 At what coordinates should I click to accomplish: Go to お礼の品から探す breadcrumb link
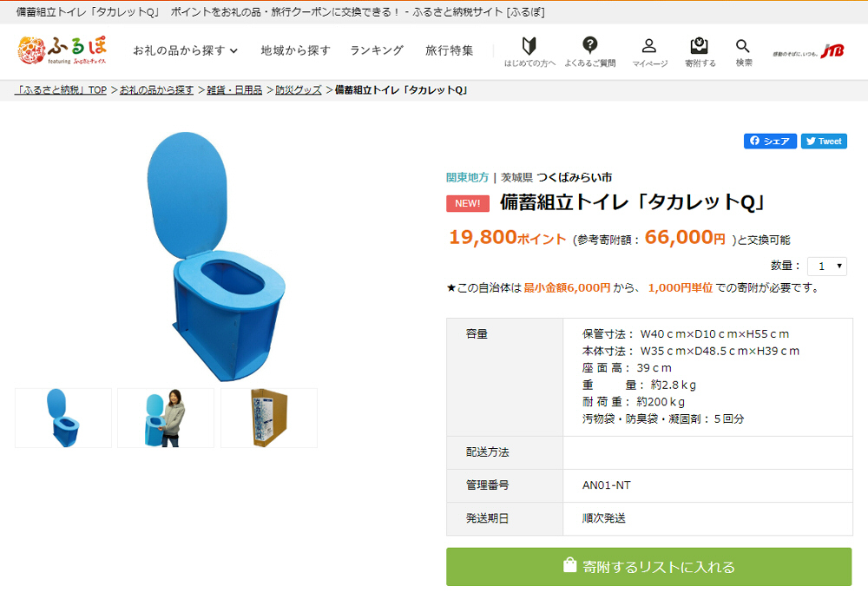156,89
